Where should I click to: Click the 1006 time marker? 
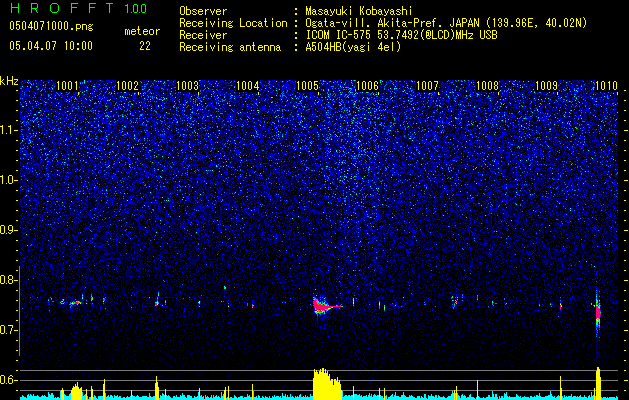(x=367, y=86)
